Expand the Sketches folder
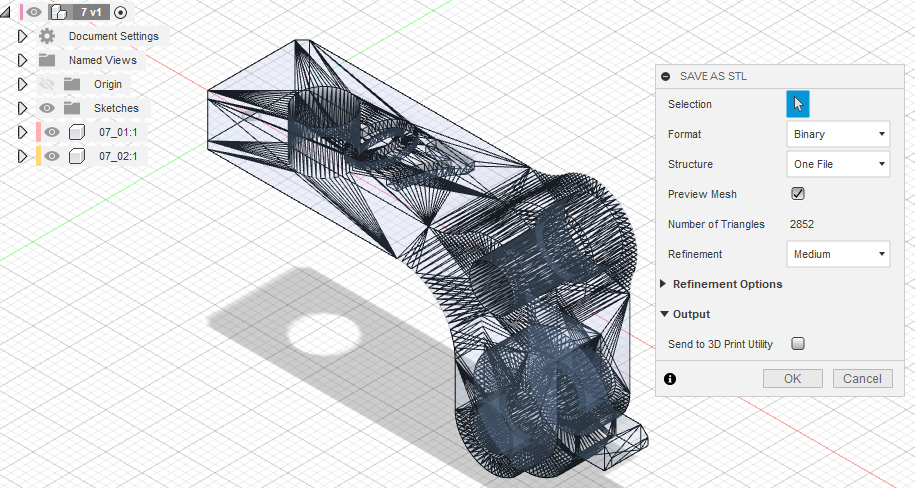Image resolution: width=915 pixels, height=488 pixels. tap(22, 108)
